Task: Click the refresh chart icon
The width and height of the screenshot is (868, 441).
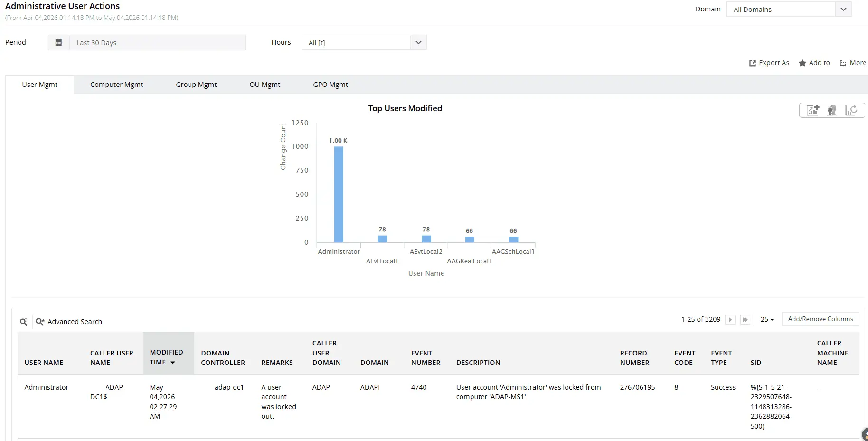Action: (851, 110)
